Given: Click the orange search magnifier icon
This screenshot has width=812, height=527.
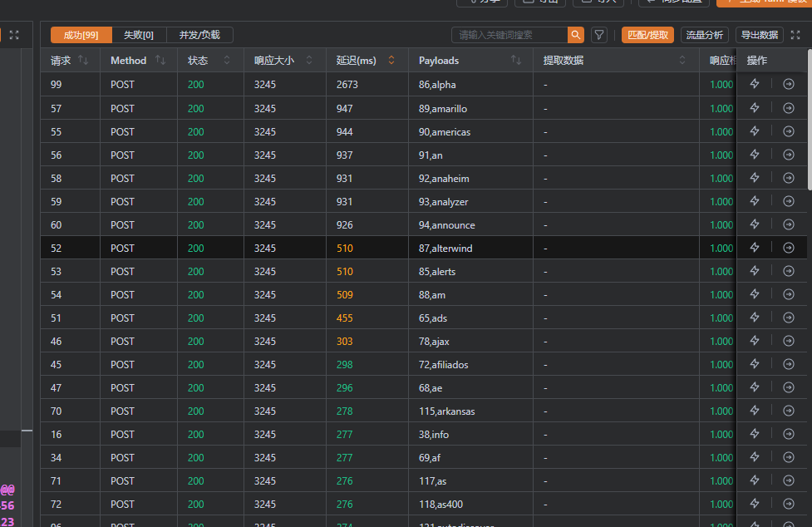Looking at the screenshot, I should 575,35.
